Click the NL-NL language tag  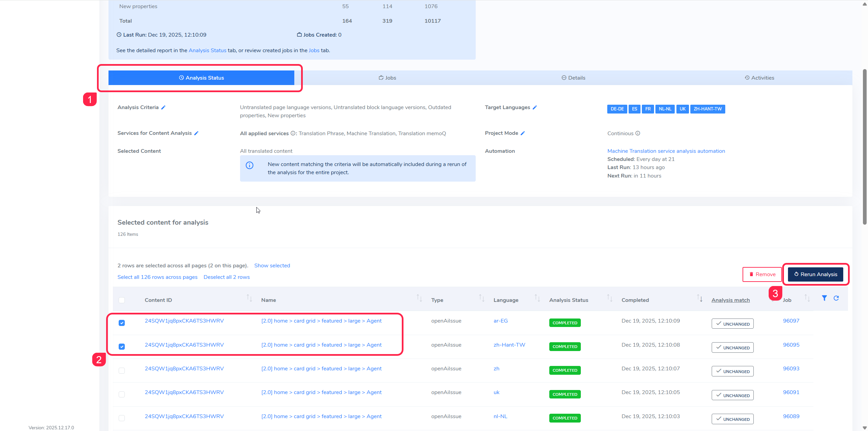pos(665,109)
